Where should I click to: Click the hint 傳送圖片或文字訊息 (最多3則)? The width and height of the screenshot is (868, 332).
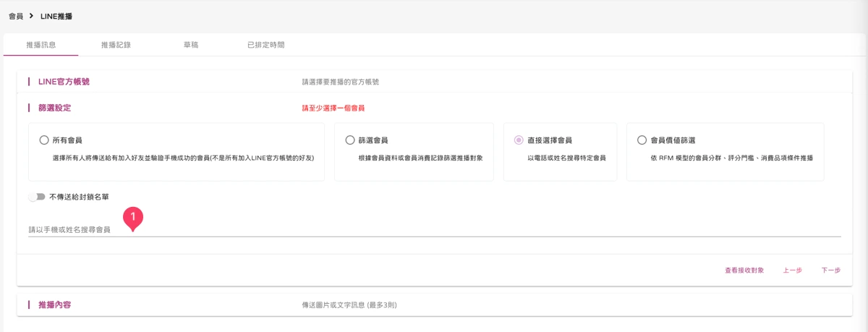click(349, 305)
